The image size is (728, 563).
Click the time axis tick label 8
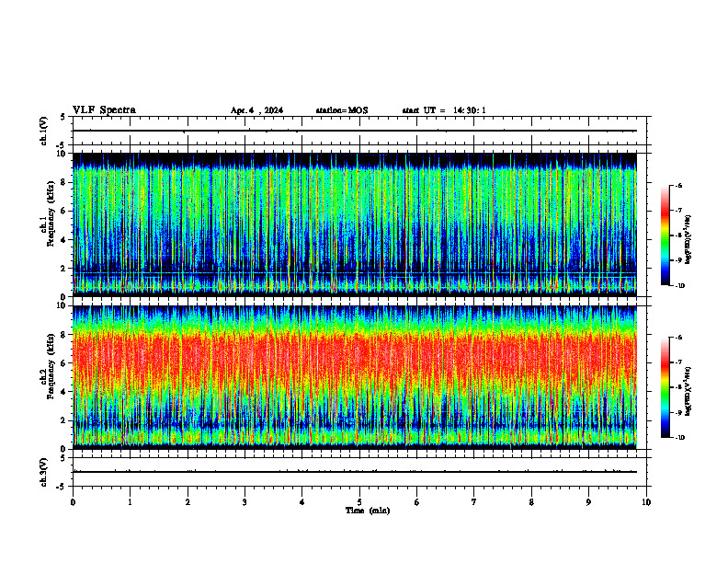pyautogui.click(x=531, y=502)
